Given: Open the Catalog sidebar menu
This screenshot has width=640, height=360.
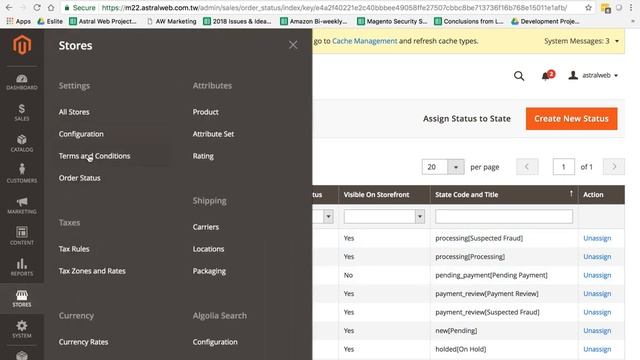Looking at the screenshot, I should pos(22,144).
